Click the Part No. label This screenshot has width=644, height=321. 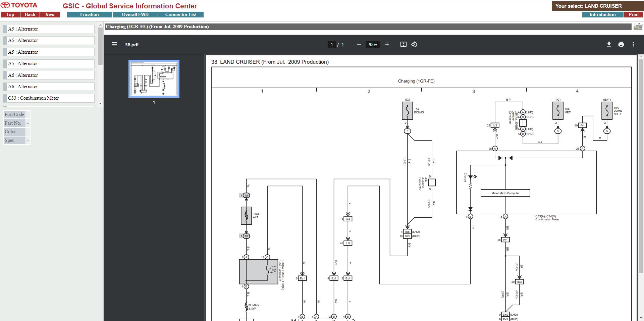(x=14, y=123)
